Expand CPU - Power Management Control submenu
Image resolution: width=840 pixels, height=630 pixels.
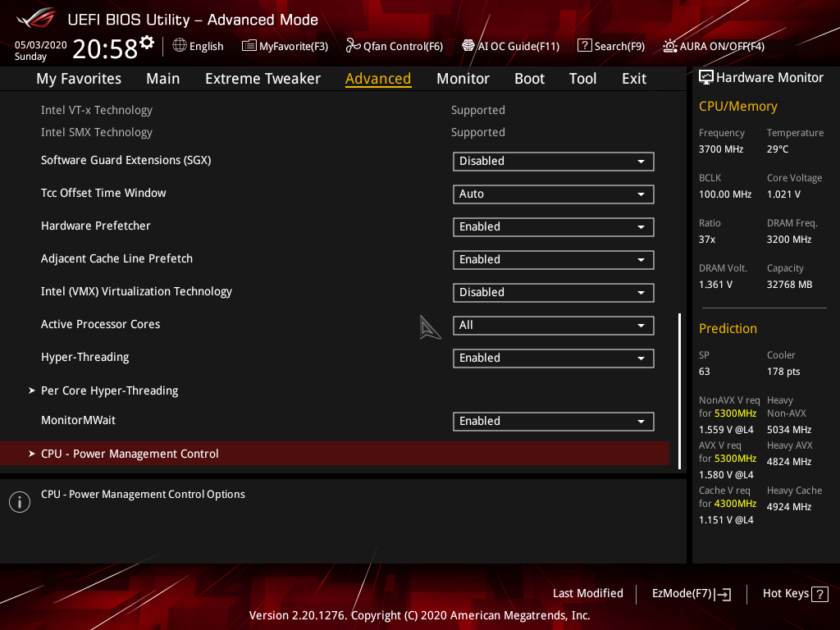tap(335, 454)
